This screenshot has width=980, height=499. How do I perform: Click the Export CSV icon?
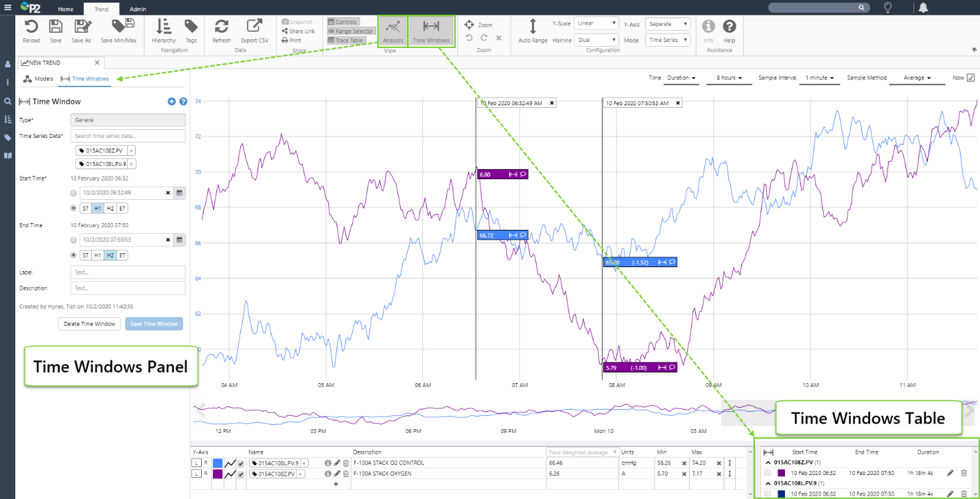(x=254, y=27)
